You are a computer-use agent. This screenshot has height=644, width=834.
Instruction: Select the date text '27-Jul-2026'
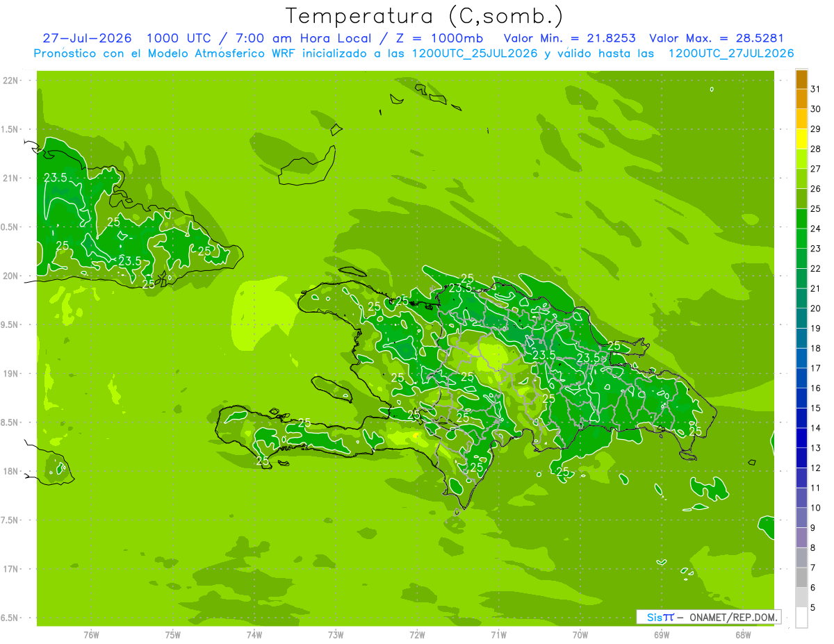(88, 38)
